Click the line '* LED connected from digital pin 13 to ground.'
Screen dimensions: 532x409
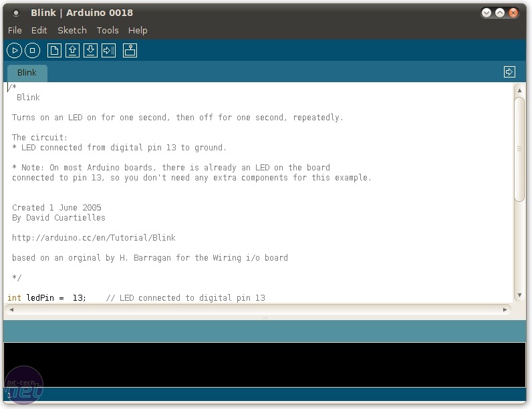click(x=119, y=148)
